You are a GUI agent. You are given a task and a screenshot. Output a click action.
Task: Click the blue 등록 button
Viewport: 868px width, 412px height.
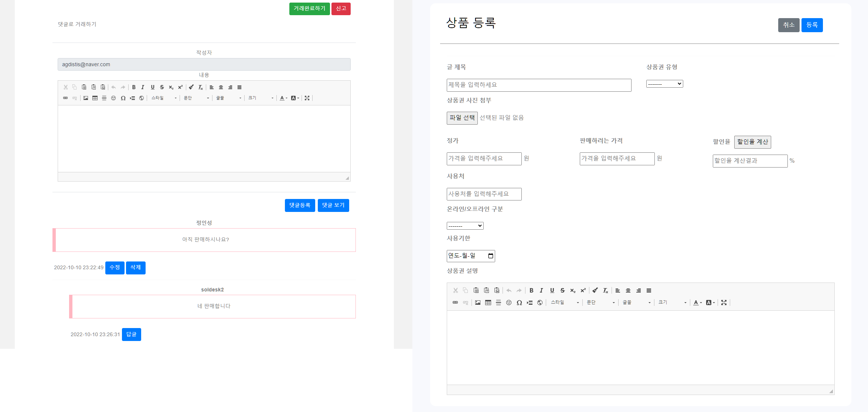pyautogui.click(x=812, y=25)
